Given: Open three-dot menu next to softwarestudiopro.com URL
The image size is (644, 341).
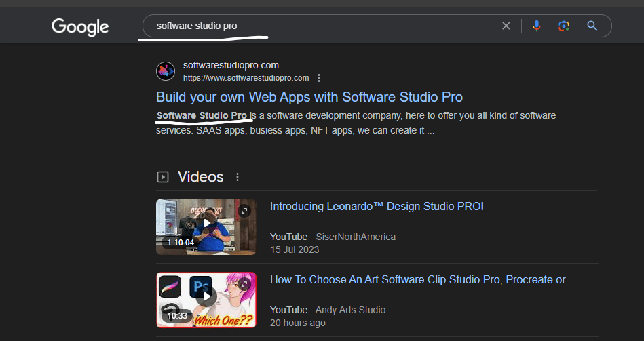Looking at the screenshot, I should (x=319, y=78).
